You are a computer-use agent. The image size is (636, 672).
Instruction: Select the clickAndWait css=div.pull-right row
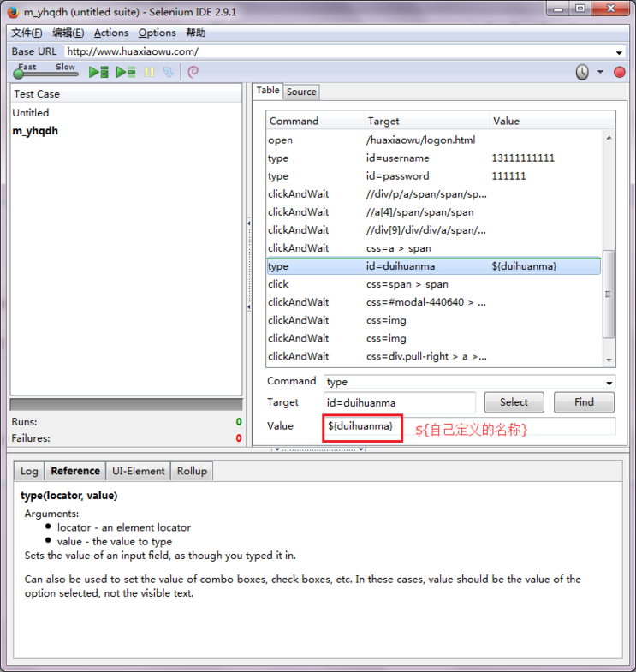click(x=434, y=356)
